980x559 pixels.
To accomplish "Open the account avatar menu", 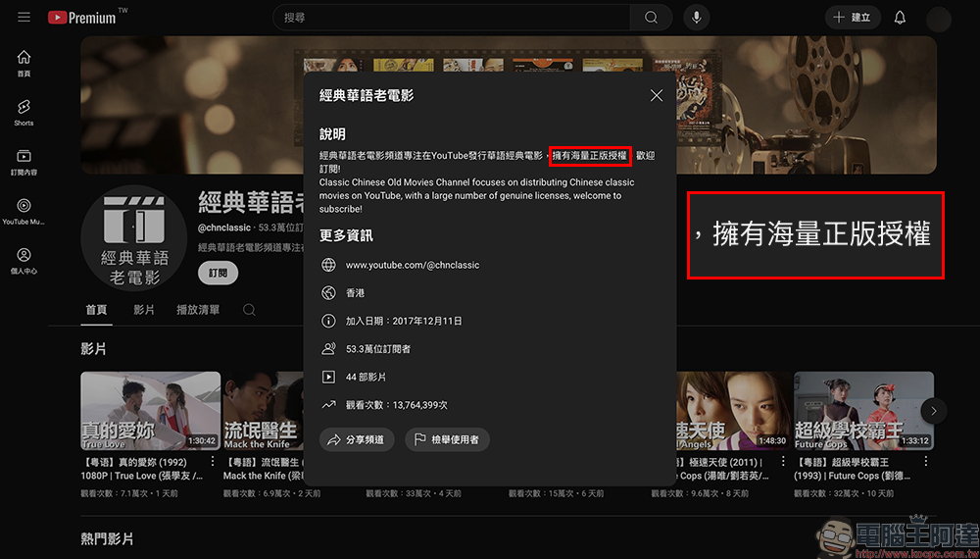I will click(x=938, y=19).
